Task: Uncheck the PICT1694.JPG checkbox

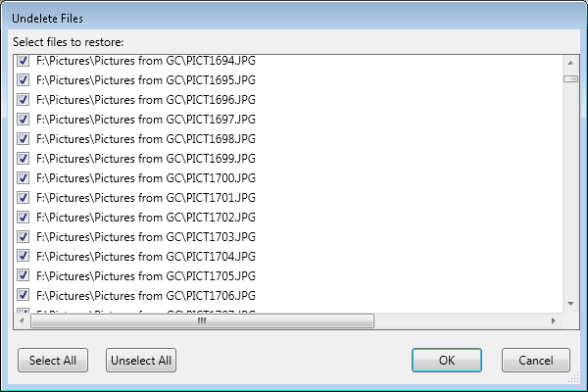Action: tap(23, 60)
